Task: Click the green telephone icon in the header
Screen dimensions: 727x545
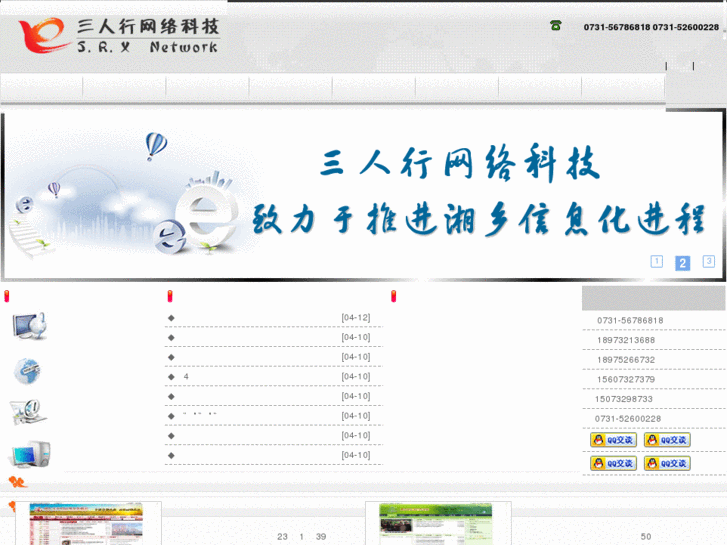Action: pyautogui.click(x=555, y=26)
